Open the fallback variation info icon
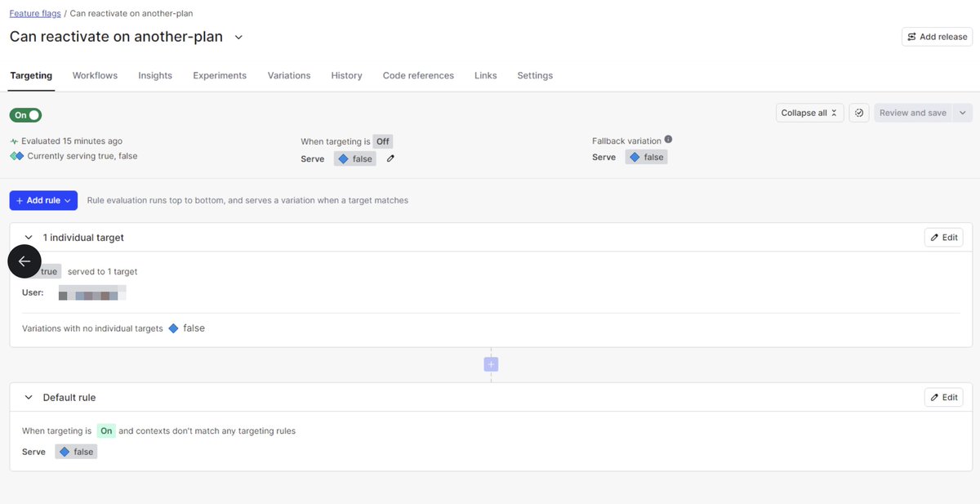 point(668,140)
